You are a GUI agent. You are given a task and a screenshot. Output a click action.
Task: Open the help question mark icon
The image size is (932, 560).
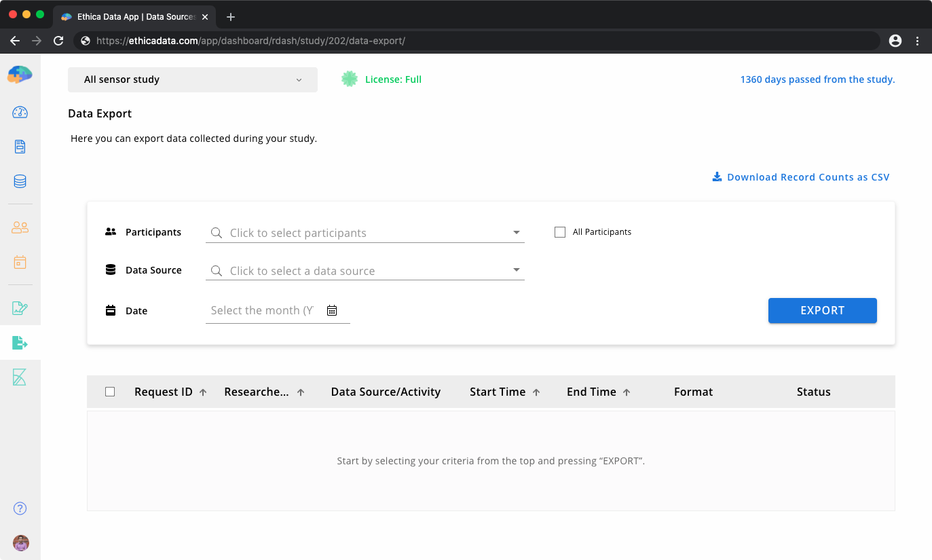[x=20, y=508]
